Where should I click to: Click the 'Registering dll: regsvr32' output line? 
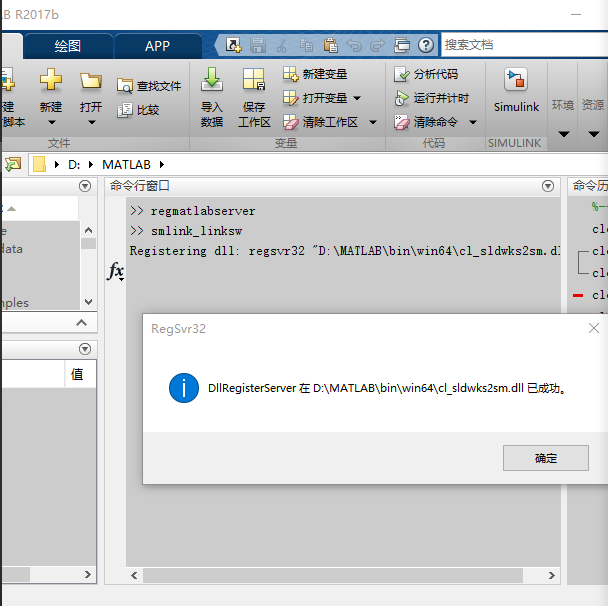point(344,251)
